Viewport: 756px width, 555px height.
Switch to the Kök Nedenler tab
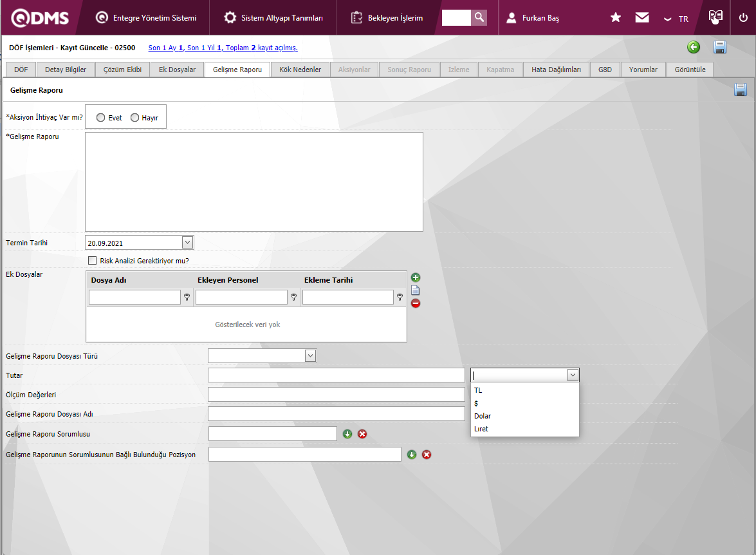300,70
